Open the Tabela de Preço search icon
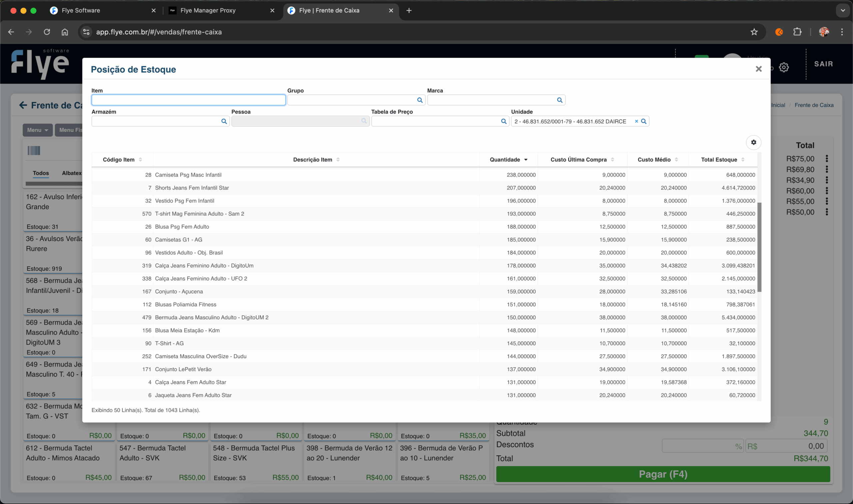 [504, 121]
